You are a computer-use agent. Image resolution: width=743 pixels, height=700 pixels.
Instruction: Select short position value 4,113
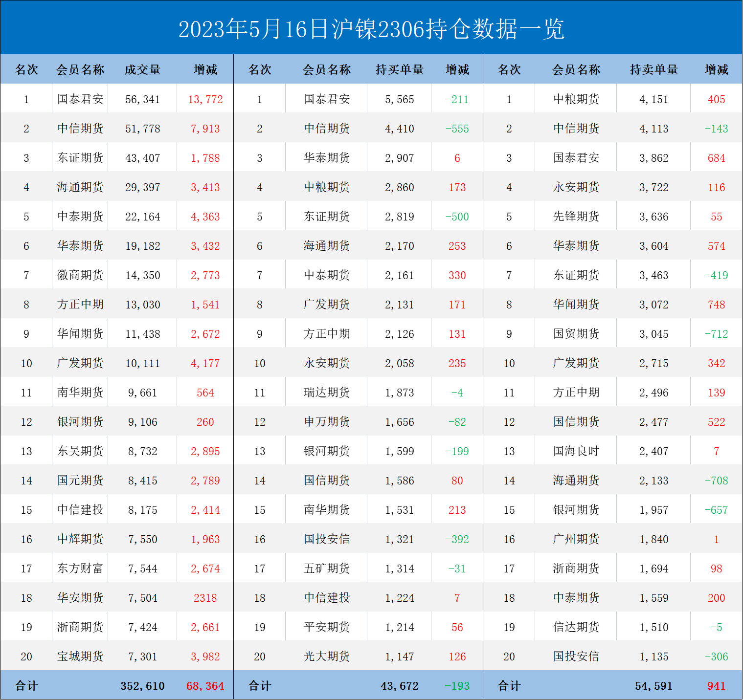654,129
